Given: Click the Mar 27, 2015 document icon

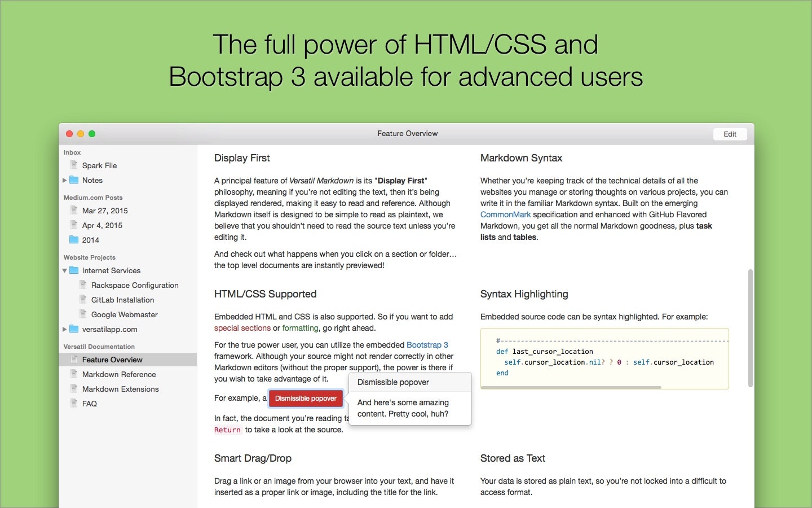Looking at the screenshot, I should tap(74, 210).
